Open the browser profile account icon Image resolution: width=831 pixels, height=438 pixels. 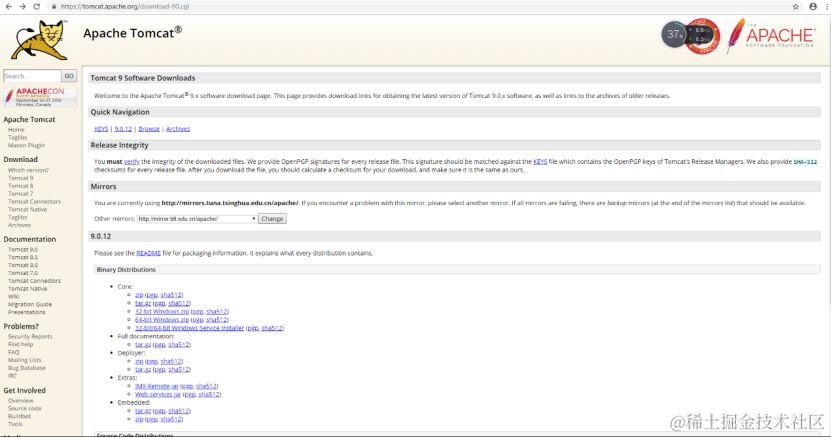tap(813, 6)
